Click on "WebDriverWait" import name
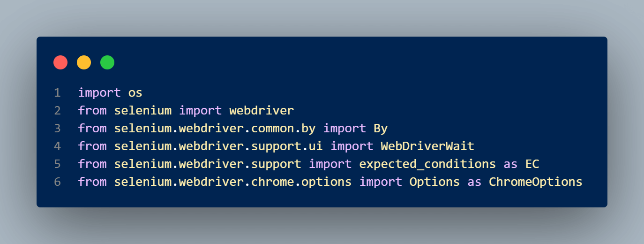This screenshot has width=644, height=244. [427, 146]
